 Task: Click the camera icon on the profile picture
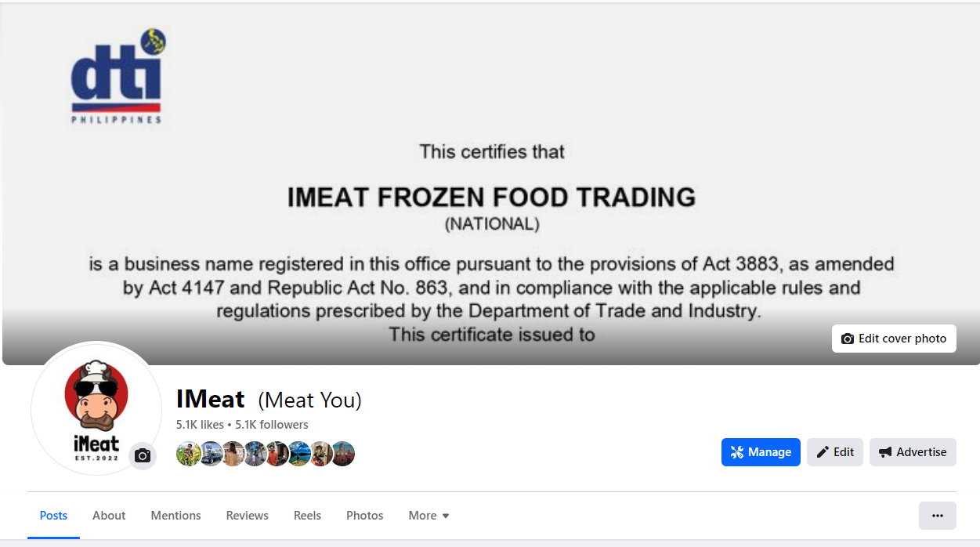pos(142,455)
